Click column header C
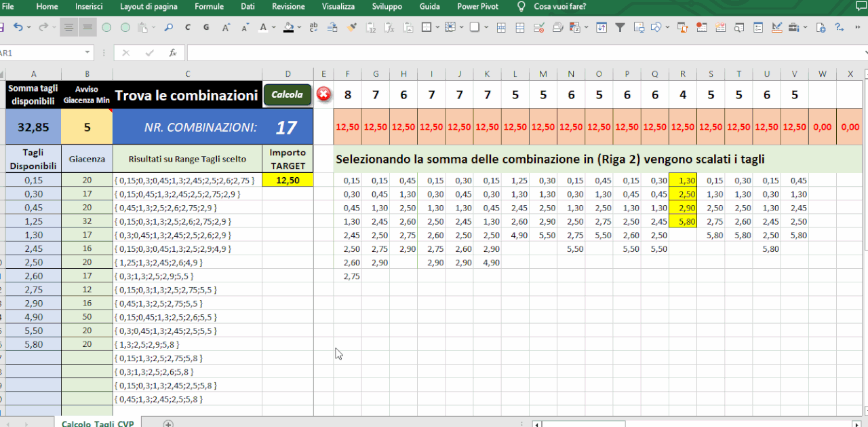 coord(187,74)
